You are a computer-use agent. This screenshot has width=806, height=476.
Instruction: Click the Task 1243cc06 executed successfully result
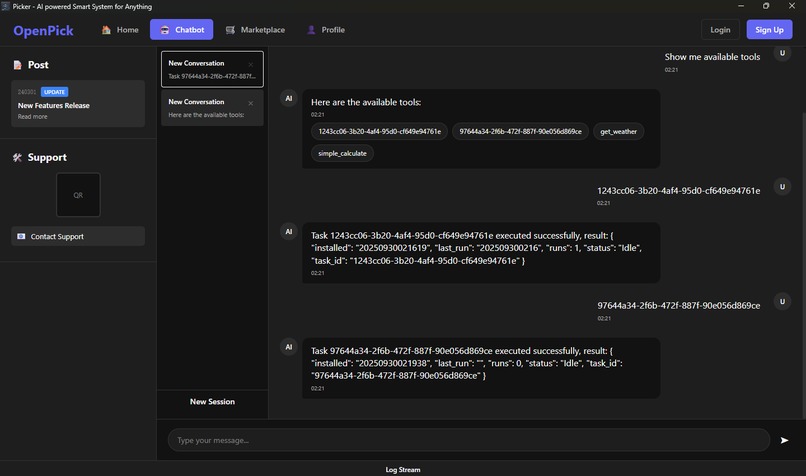pyautogui.click(x=481, y=252)
